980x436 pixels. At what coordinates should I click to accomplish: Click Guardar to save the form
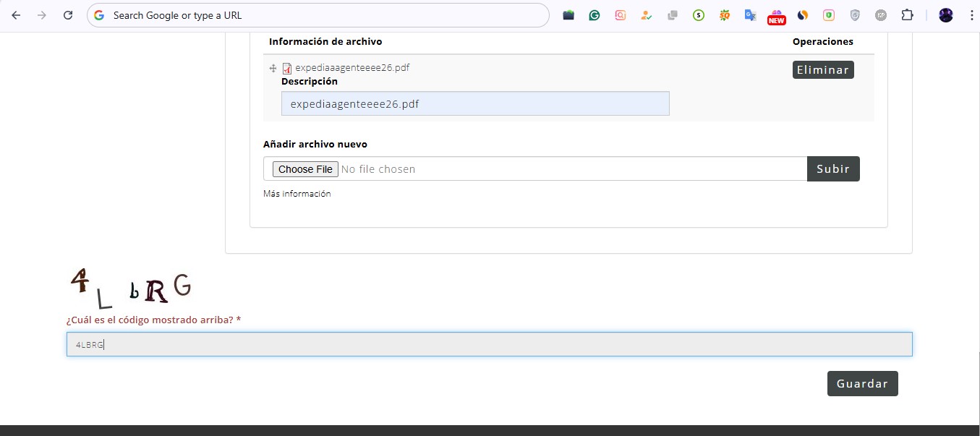tap(862, 384)
